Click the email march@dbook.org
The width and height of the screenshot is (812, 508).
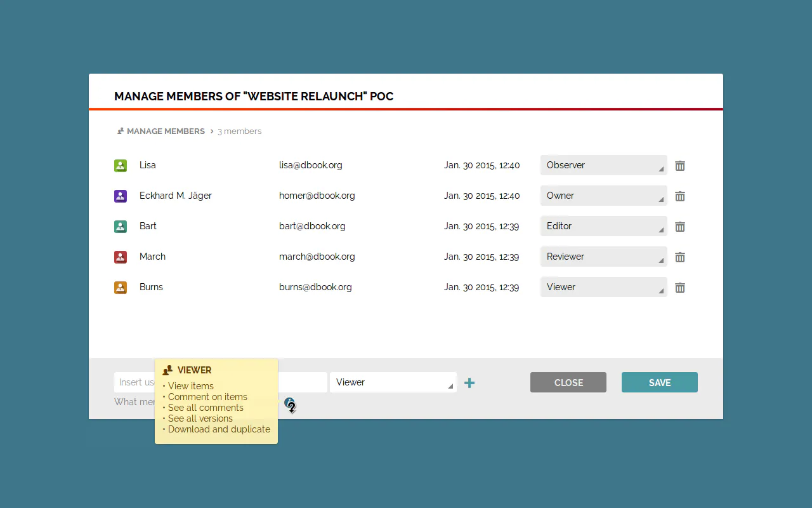[317, 257]
